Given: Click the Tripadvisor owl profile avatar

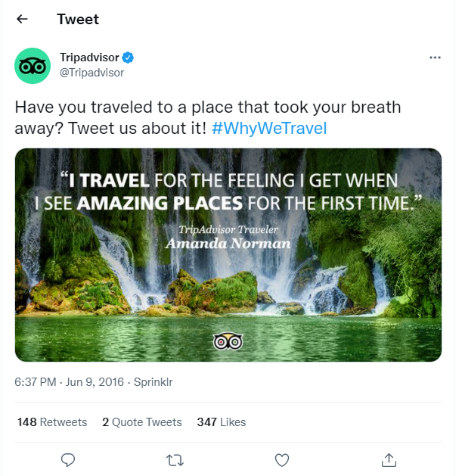Looking at the screenshot, I should click(x=33, y=65).
